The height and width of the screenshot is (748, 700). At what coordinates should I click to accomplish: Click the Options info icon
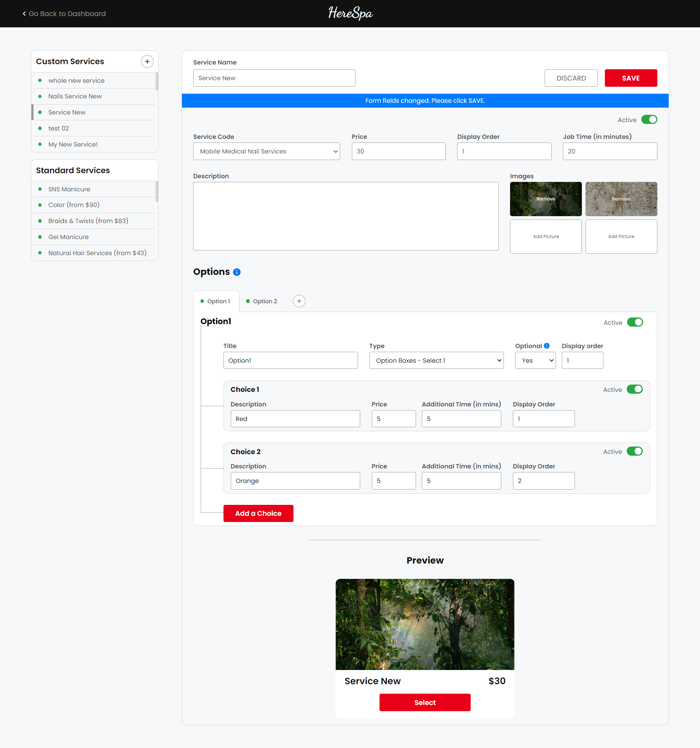(237, 272)
